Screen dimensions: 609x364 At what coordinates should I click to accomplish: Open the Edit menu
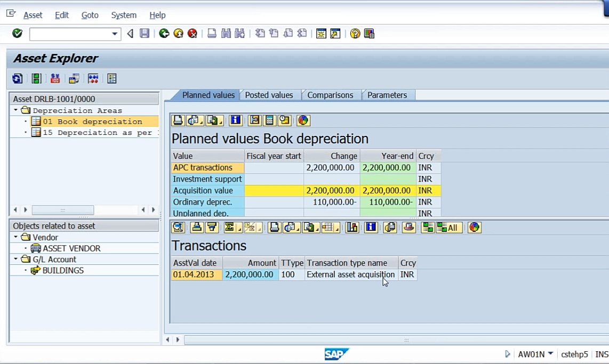(62, 15)
